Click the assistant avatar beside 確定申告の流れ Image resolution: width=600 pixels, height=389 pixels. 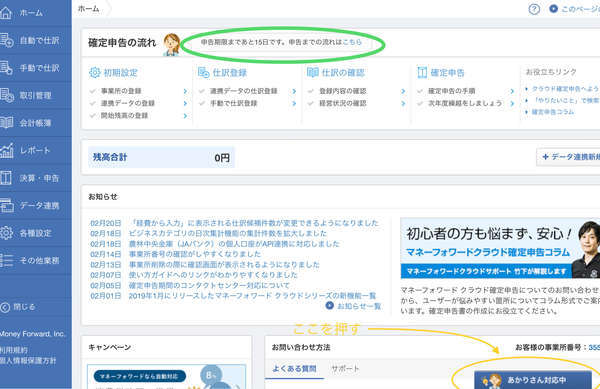(x=172, y=44)
